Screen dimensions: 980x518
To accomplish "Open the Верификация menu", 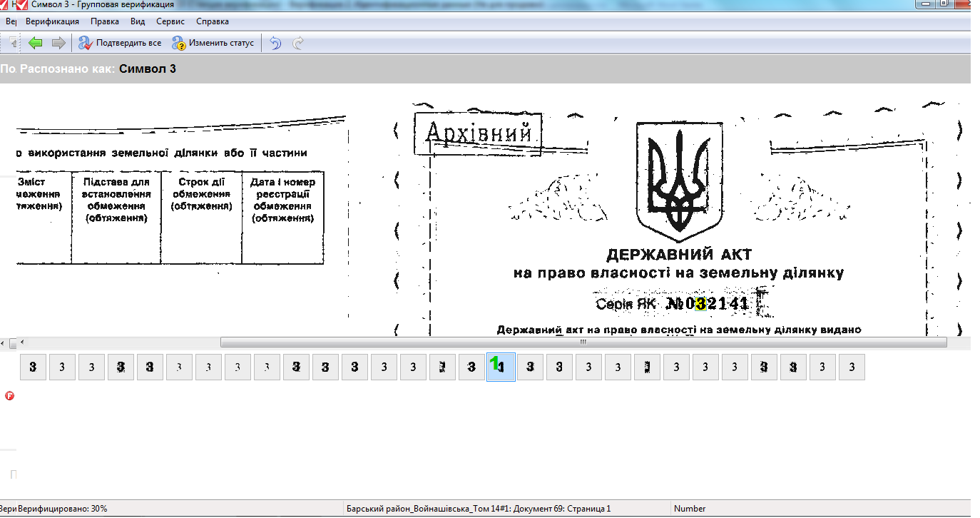I will click(x=52, y=21).
